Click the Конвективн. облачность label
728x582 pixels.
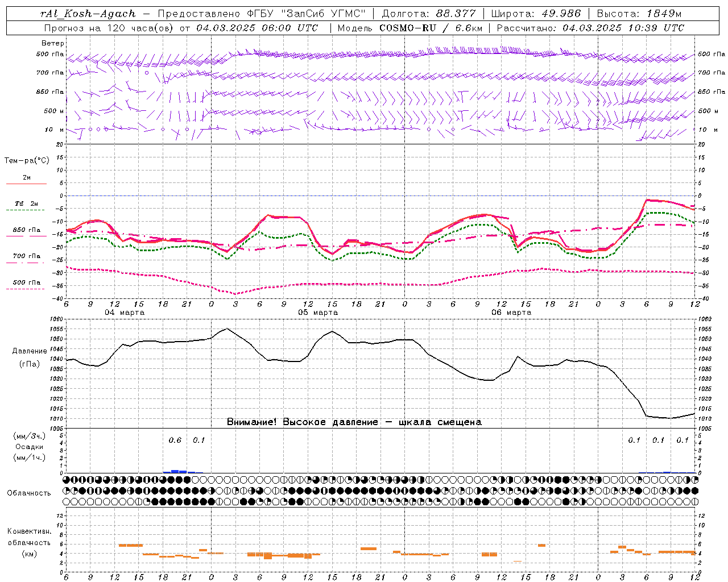[29, 537]
